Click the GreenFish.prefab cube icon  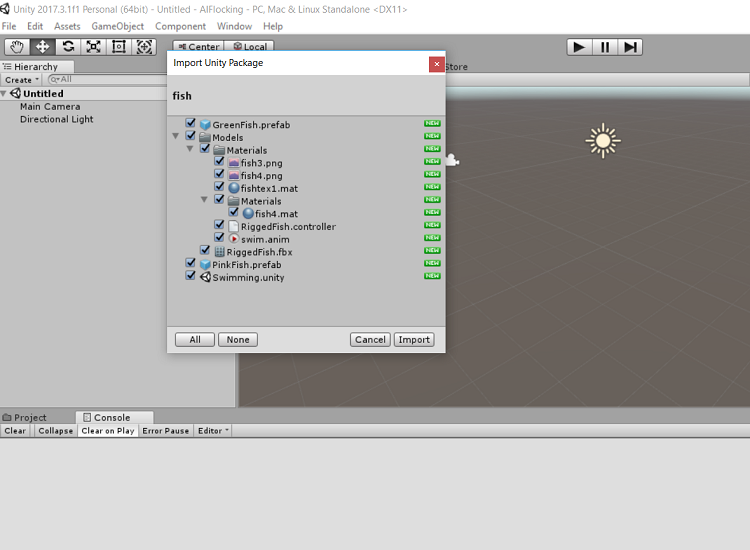pos(205,125)
